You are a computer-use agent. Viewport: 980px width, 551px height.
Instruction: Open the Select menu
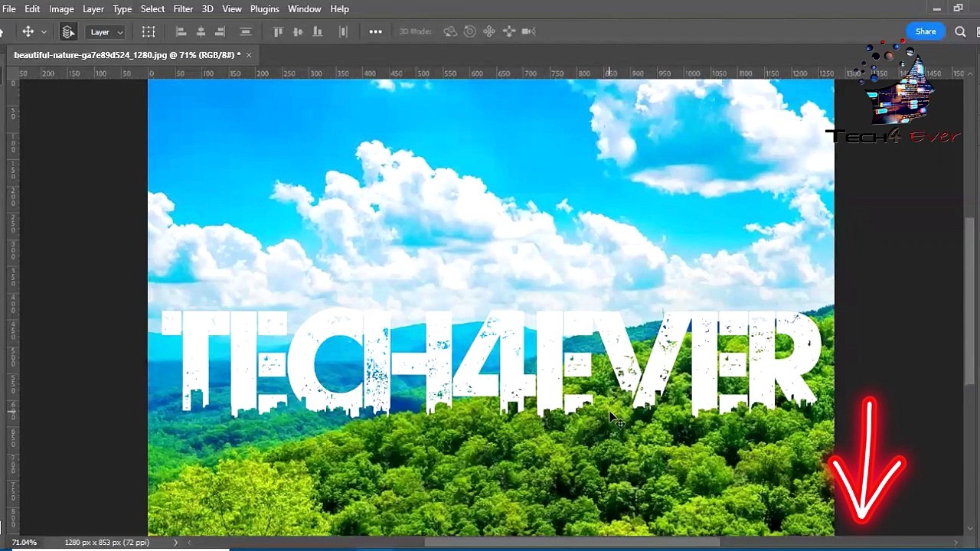click(x=152, y=8)
